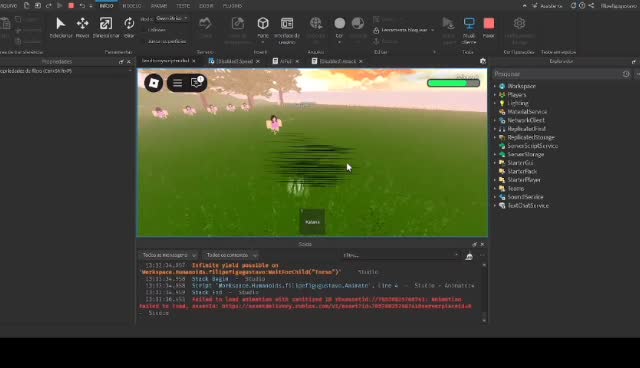
Task: Click the share icon at top right
Action: (x=591, y=5)
